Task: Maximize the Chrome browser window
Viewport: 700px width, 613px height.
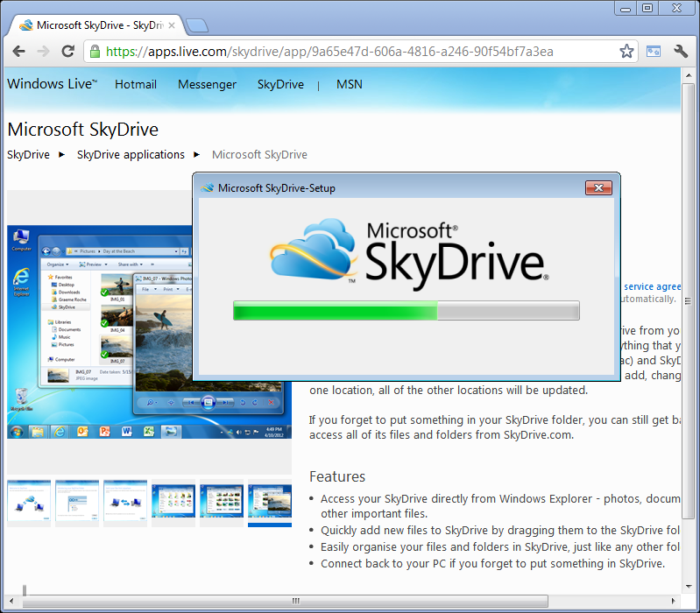Action: 647,8
